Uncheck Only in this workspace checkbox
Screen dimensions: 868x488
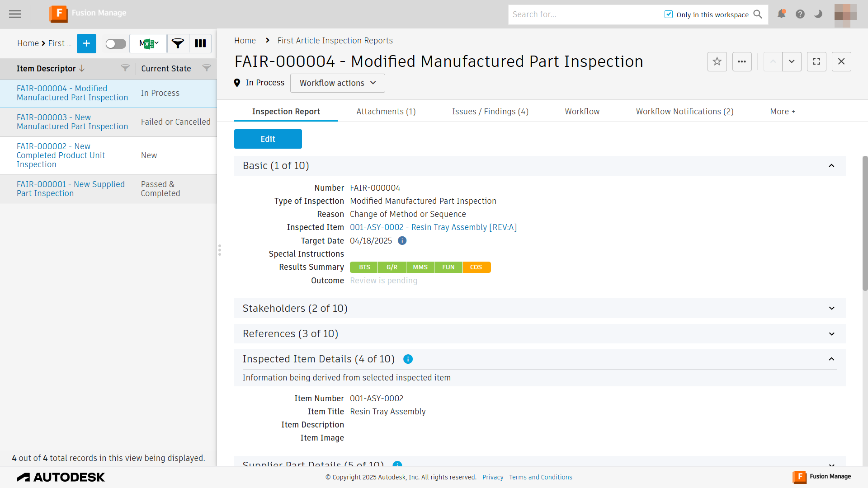(669, 14)
